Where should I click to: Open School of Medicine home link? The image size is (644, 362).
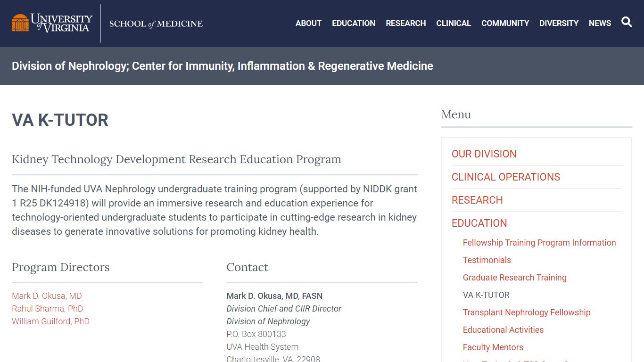156,24
